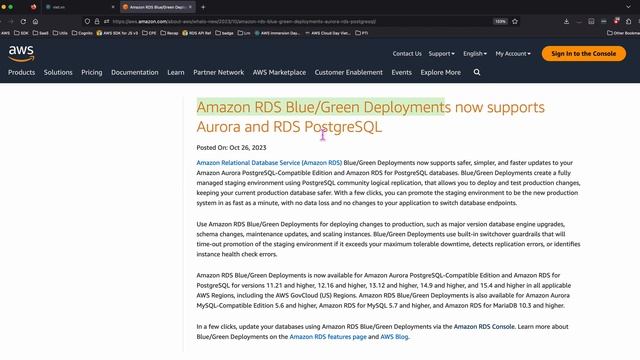This screenshot has width=640, height=360.
Task: Open the Explore More menu
Action: 440,72
